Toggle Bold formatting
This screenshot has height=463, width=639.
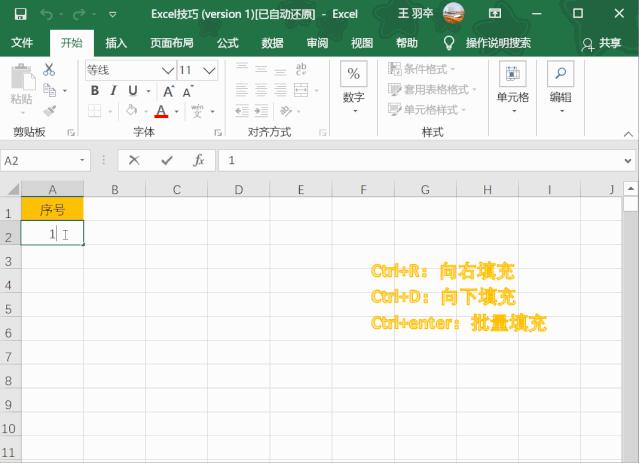(95, 90)
